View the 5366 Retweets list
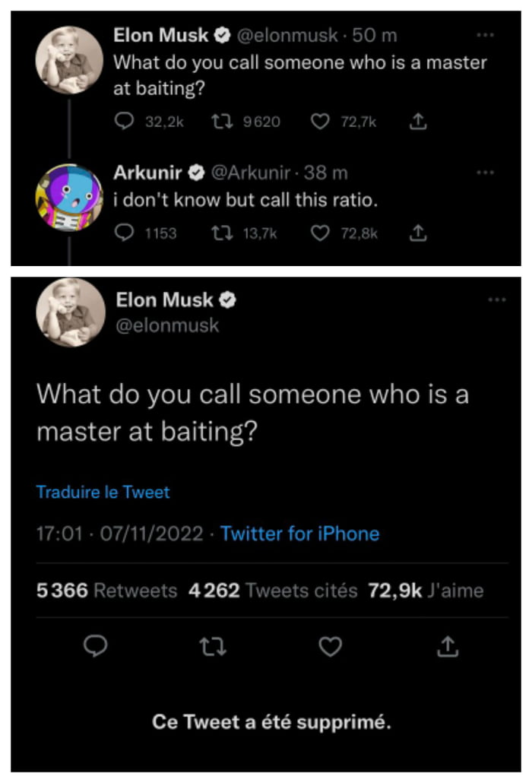 (x=107, y=590)
